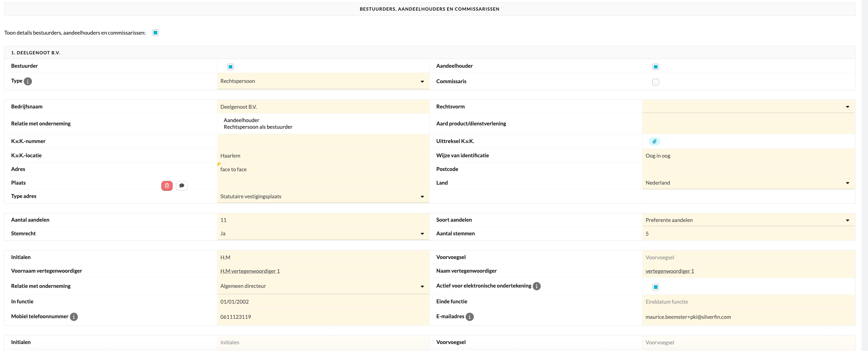Uncheck the Aandeelhouder checkbox
Image resolution: width=868 pixels, height=351 pixels.
click(655, 66)
